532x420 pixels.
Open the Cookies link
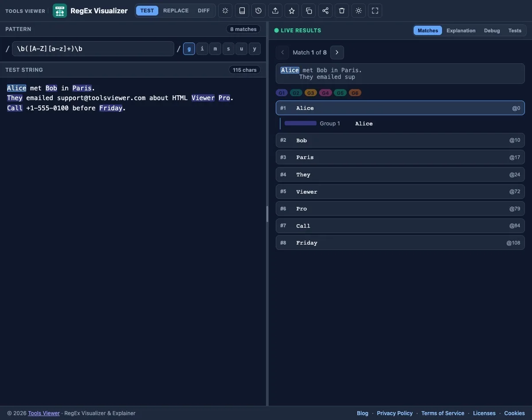click(x=514, y=413)
